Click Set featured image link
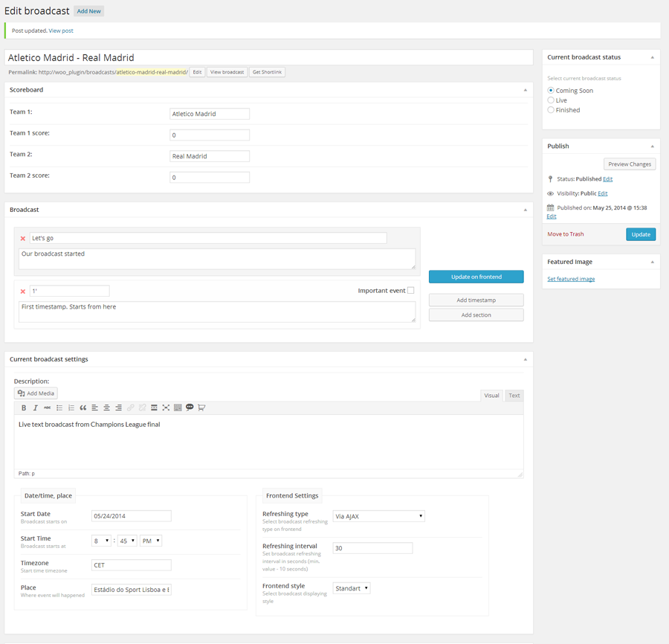This screenshot has width=669, height=644. pos(571,279)
